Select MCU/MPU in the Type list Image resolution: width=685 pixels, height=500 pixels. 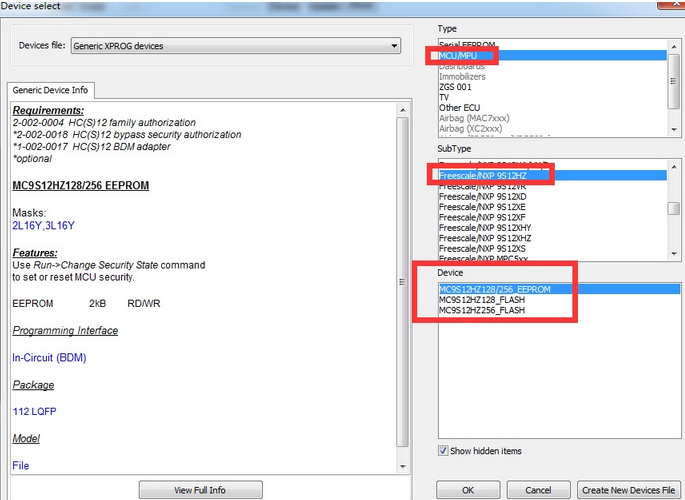(553, 55)
